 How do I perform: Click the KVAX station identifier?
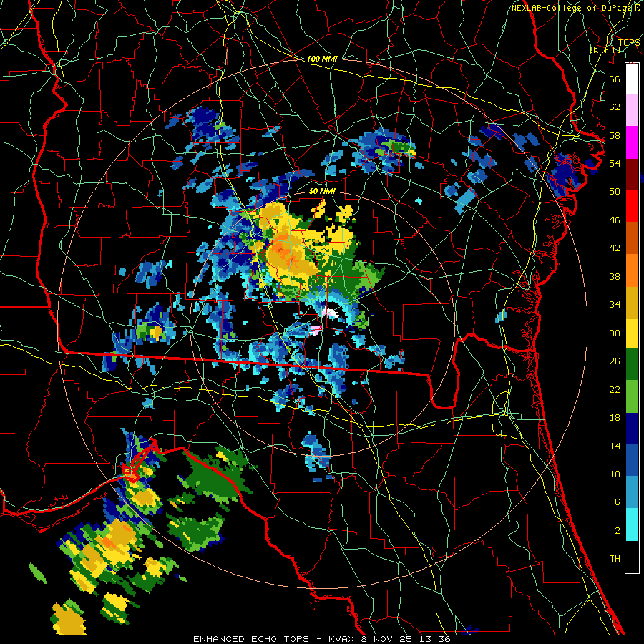[x=342, y=639]
